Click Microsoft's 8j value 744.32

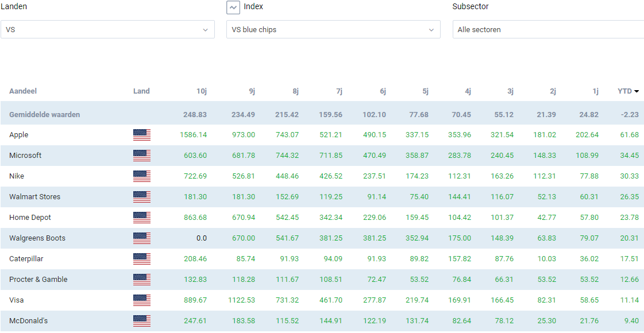pos(287,156)
